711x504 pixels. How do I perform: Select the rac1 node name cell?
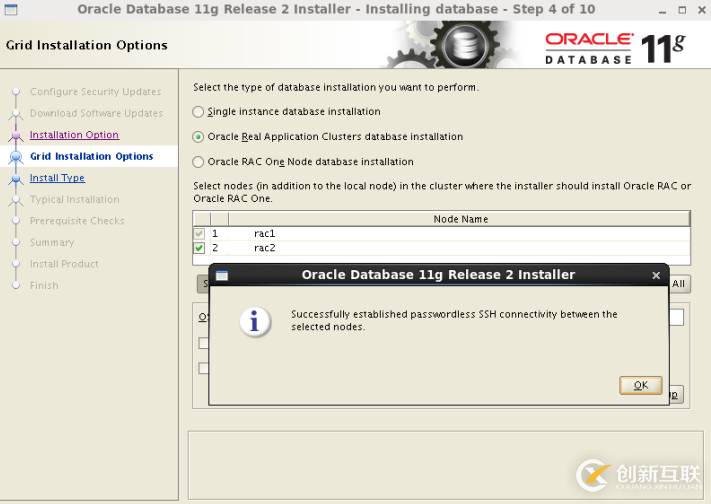pos(460,234)
